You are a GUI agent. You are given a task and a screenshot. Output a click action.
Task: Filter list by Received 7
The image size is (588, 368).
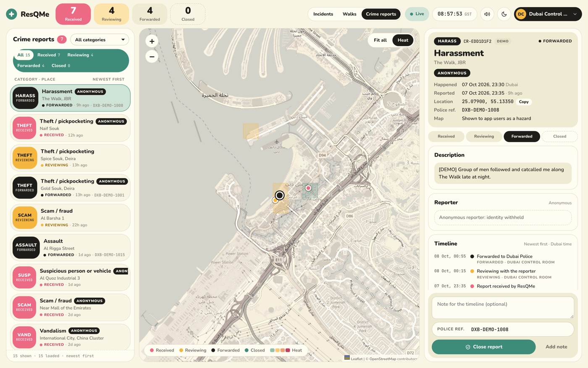[x=49, y=55]
